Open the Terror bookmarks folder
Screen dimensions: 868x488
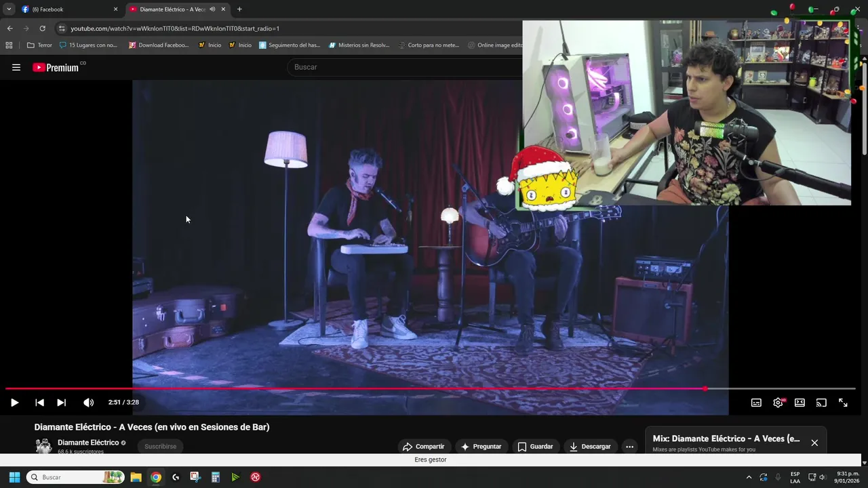point(39,45)
